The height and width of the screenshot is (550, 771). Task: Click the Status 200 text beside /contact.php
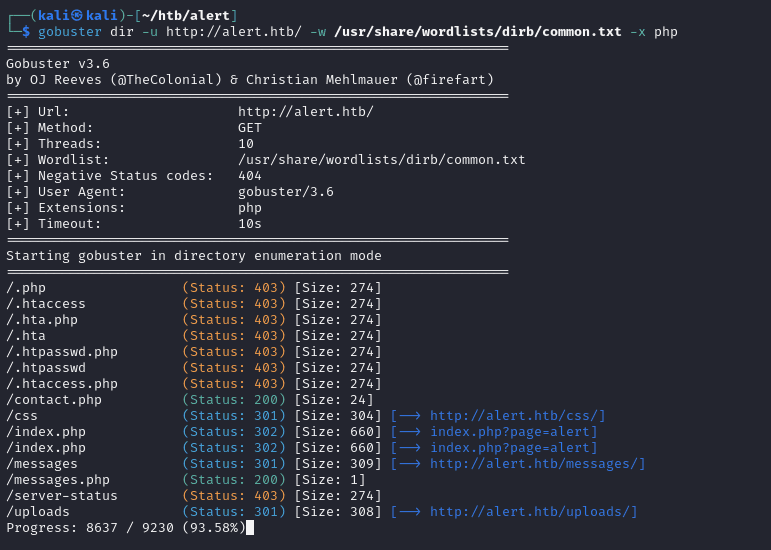point(234,400)
